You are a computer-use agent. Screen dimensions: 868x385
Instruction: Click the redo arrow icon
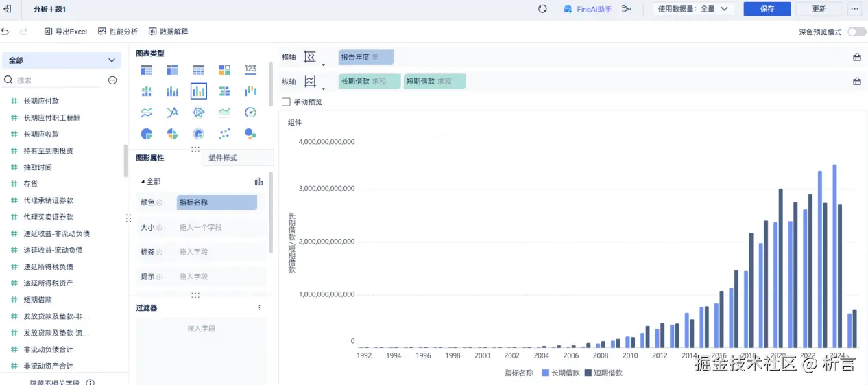23,32
